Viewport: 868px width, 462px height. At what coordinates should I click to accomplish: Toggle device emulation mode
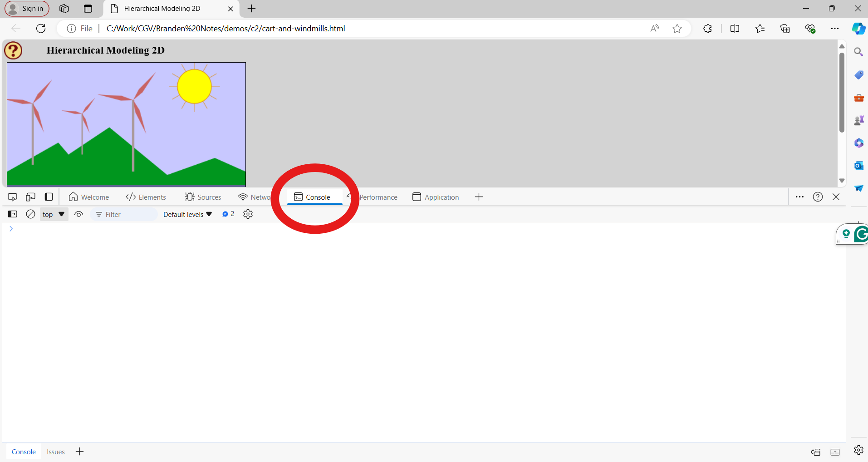click(30, 197)
